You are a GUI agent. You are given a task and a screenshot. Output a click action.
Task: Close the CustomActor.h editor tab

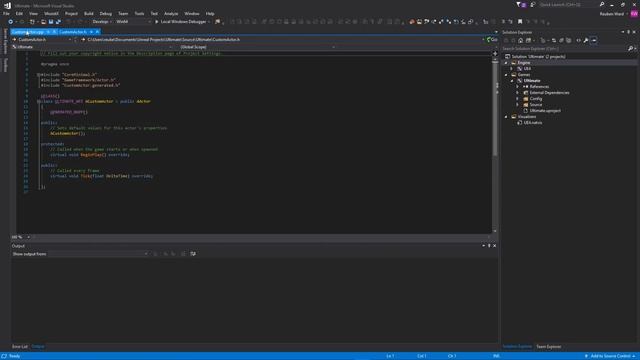[97, 32]
